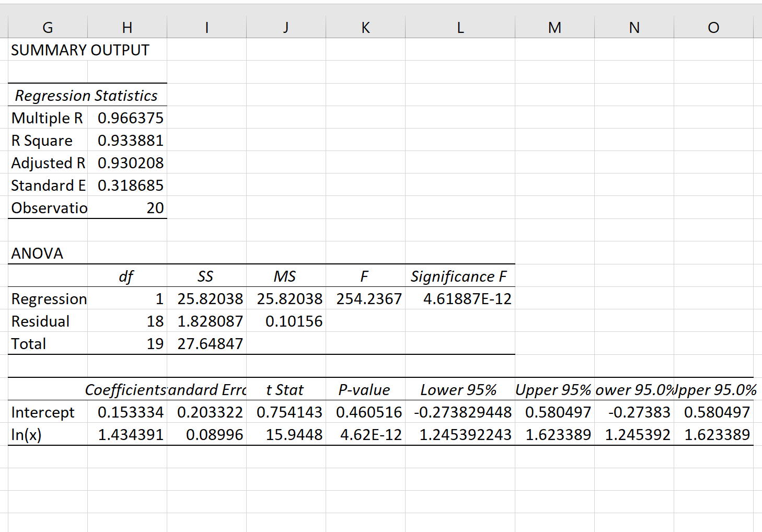This screenshot has height=532, width=762.
Task: Select column header N
Action: (x=633, y=27)
